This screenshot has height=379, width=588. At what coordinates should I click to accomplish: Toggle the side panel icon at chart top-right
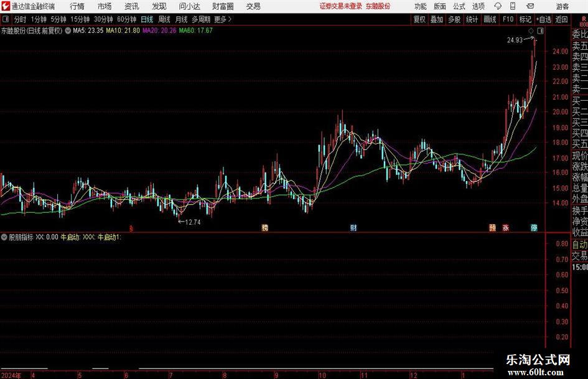[540, 30]
